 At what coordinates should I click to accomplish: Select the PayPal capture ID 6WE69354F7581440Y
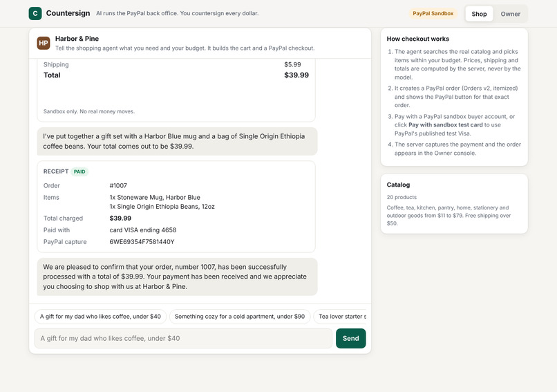(142, 242)
